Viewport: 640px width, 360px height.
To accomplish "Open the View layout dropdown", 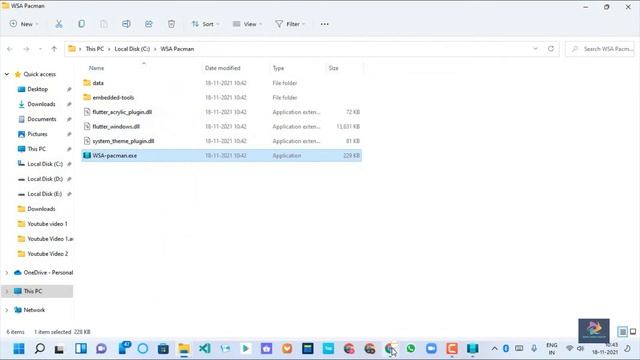I will pyautogui.click(x=247, y=24).
